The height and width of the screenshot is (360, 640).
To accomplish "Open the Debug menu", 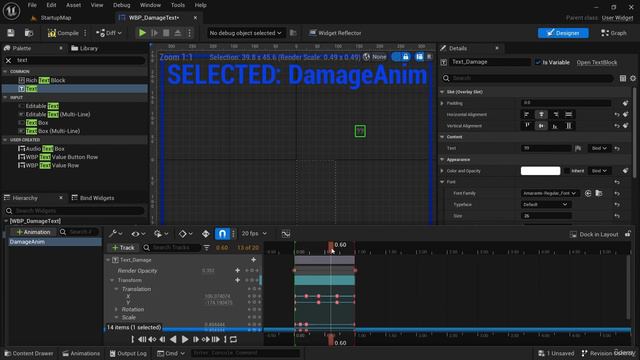I will click(121, 5).
